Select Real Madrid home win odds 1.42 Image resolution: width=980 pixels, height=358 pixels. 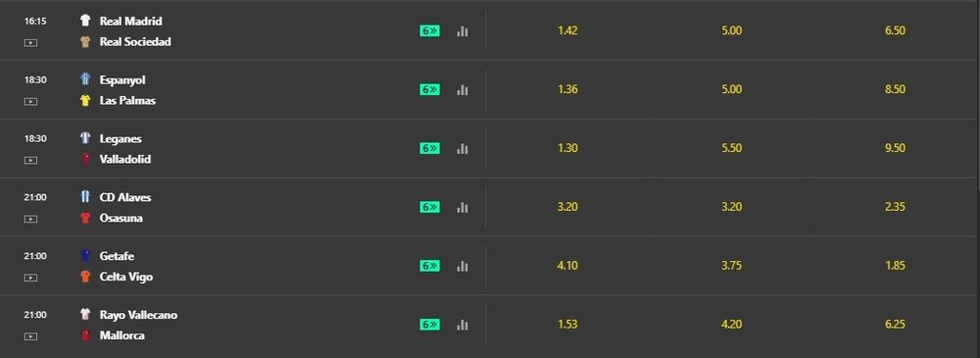pos(566,30)
